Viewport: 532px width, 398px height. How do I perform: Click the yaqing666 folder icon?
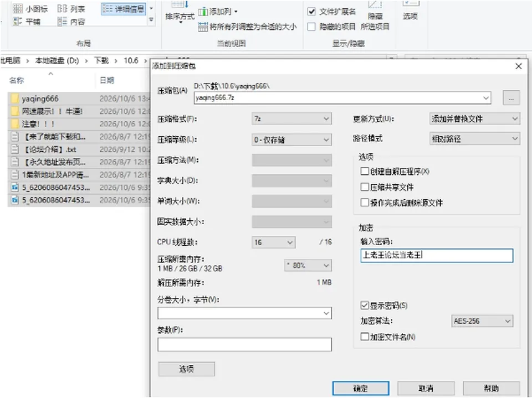(x=15, y=99)
